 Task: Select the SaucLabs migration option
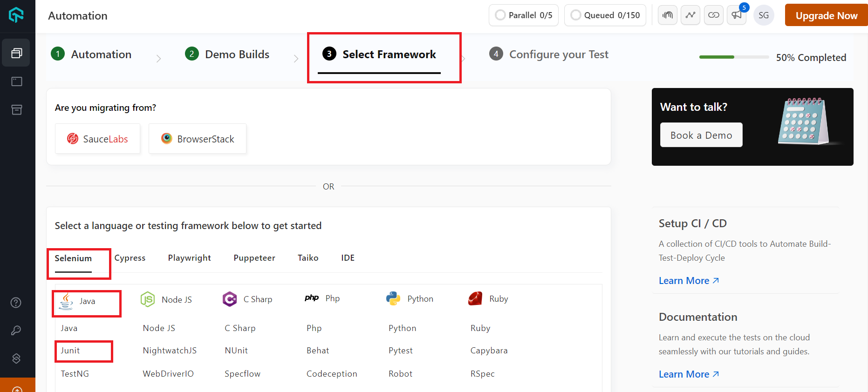coord(97,138)
